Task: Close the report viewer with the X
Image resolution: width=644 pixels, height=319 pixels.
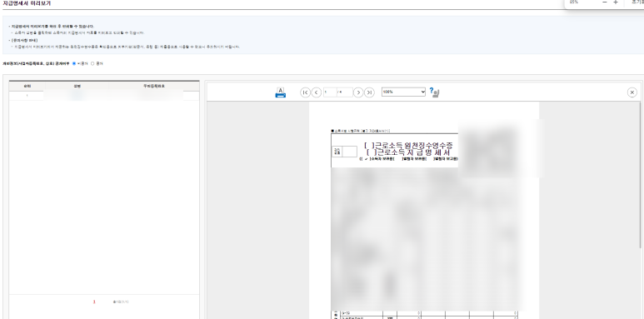Action: 632,92
